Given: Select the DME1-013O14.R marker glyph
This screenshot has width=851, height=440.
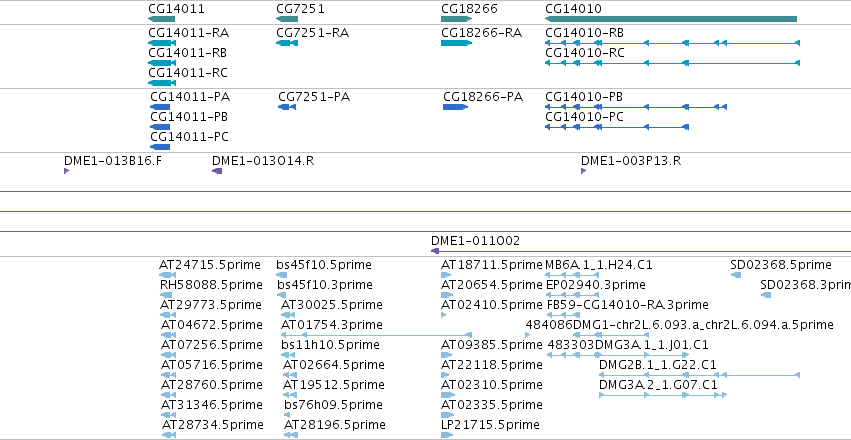Looking at the screenshot, I should tap(217, 171).
